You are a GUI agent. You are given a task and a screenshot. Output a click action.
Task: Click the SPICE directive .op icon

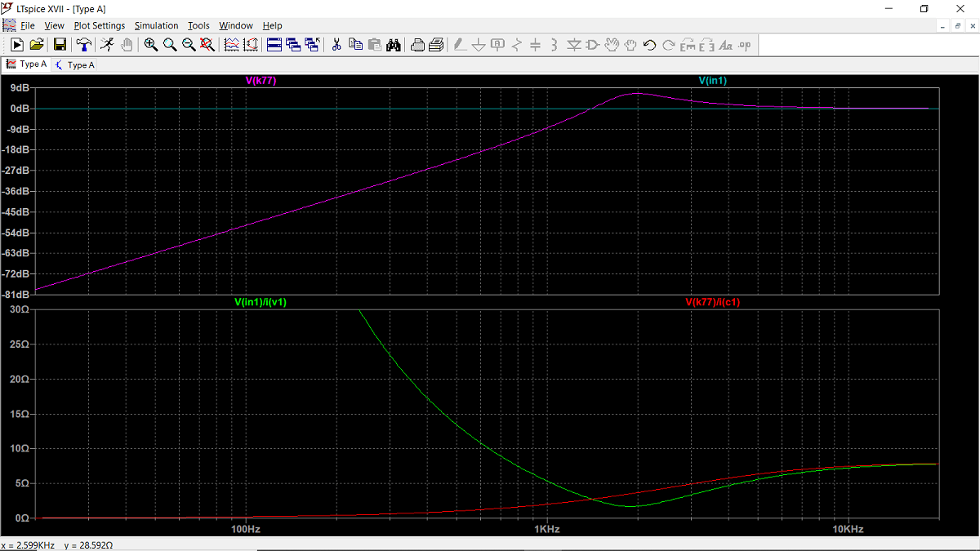(x=744, y=45)
